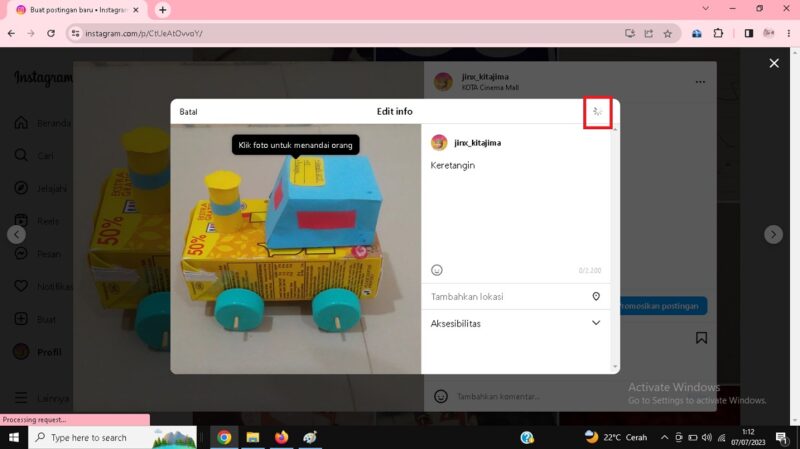This screenshot has width=800, height=449.
Task: Close the post overlay with X
Action: click(x=774, y=63)
